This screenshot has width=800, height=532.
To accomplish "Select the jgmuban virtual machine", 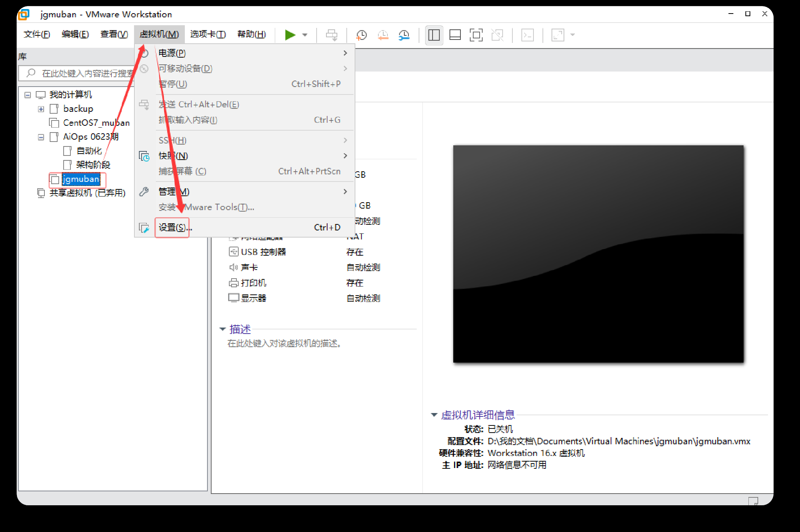I will pyautogui.click(x=81, y=179).
